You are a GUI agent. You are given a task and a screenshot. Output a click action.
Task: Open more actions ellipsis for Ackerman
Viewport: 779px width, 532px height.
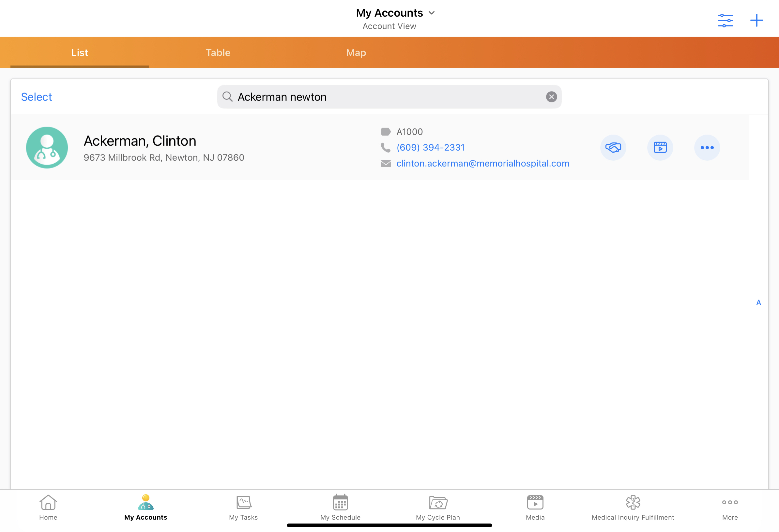(707, 147)
